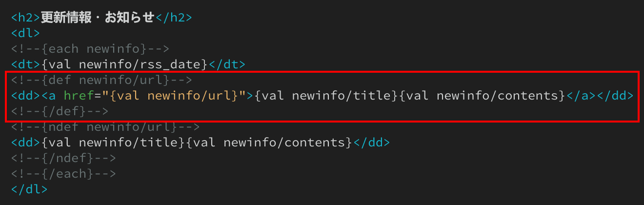
Task: Click the ndef newinfo/url comment
Action: (105, 127)
